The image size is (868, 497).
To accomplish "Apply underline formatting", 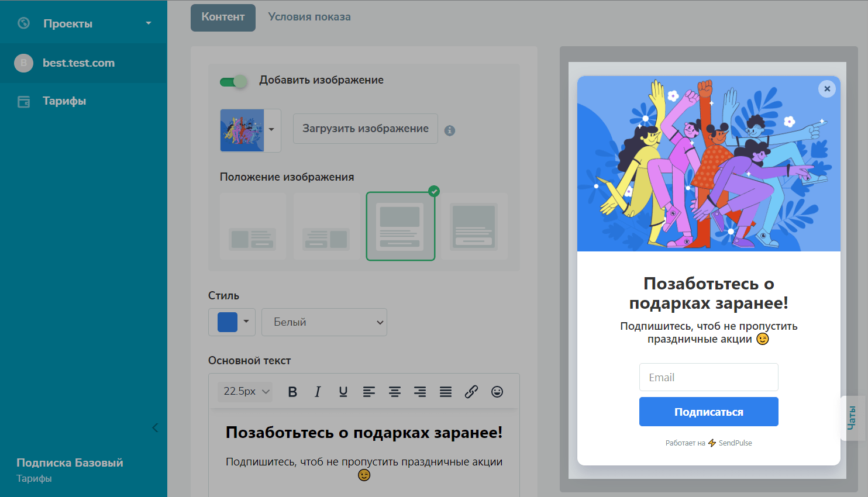I will click(x=343, y=392).
